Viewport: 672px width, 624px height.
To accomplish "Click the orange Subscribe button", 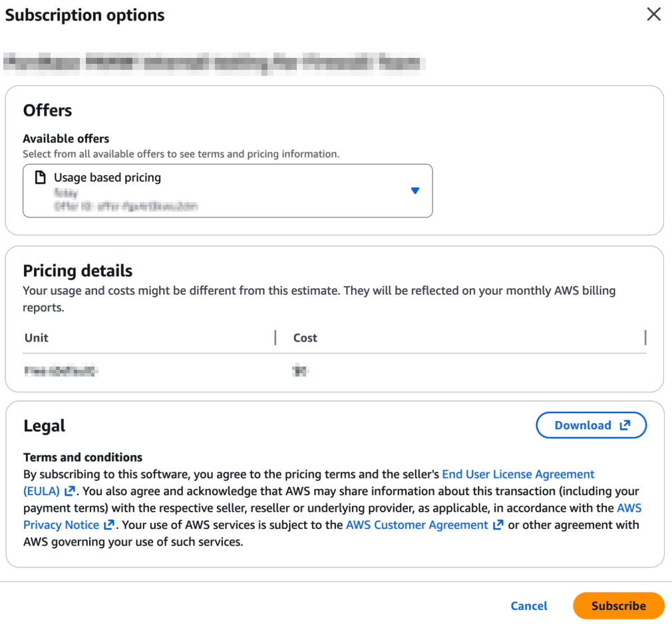I will (618, 605).
